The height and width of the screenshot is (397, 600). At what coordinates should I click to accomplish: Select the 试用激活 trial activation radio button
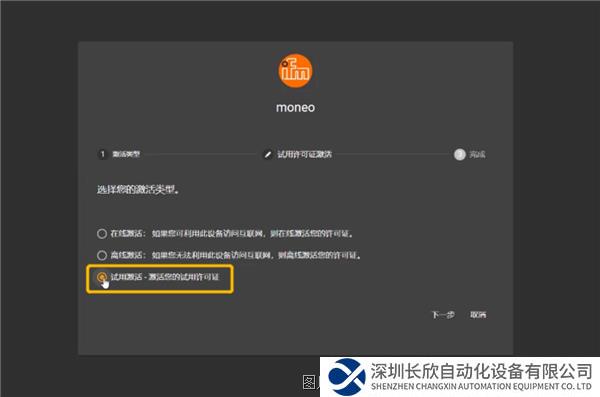point(102,276)
